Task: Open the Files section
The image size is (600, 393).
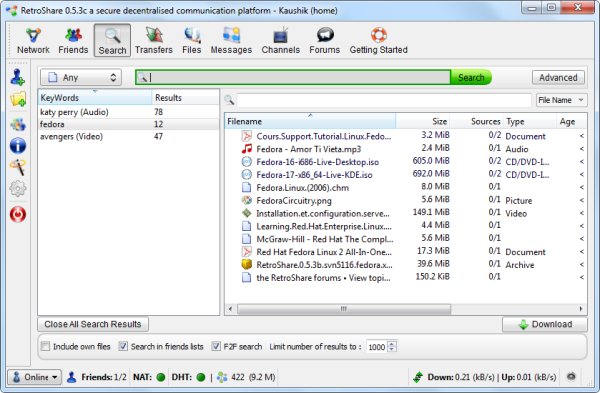Action: pyautogui.click(x=191, y=41)
